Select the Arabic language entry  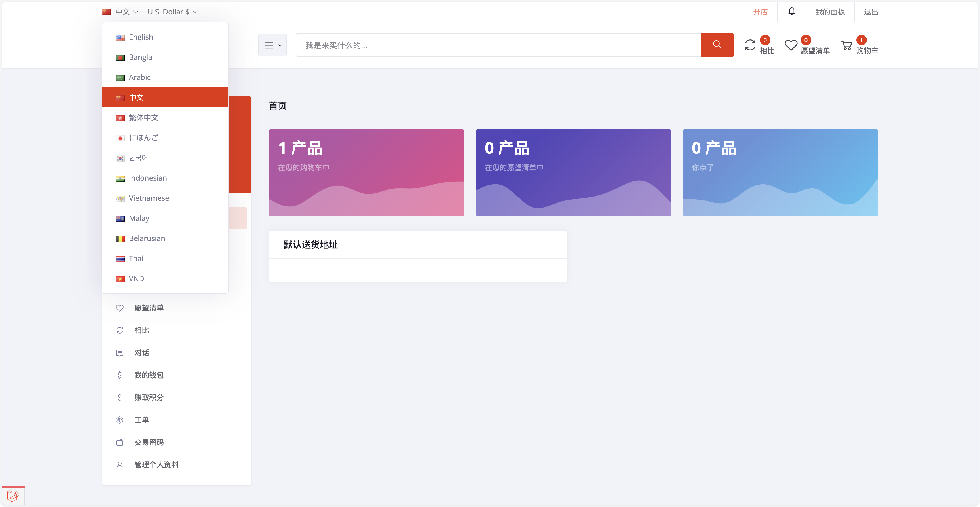(139, 77)
